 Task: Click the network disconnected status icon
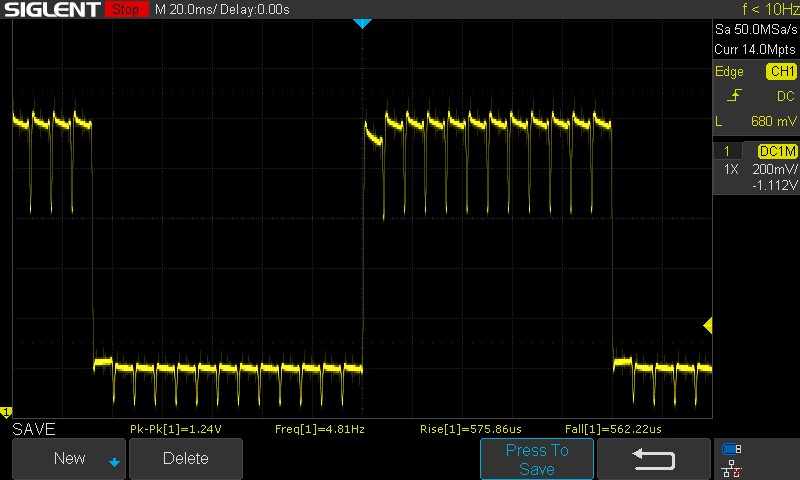click(x=732, y=467)
